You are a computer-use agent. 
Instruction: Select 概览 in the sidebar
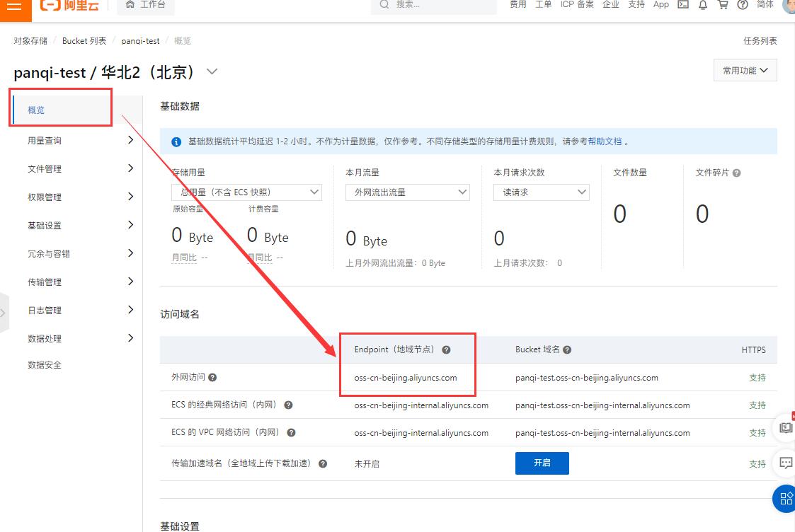[x=62, y=110]
